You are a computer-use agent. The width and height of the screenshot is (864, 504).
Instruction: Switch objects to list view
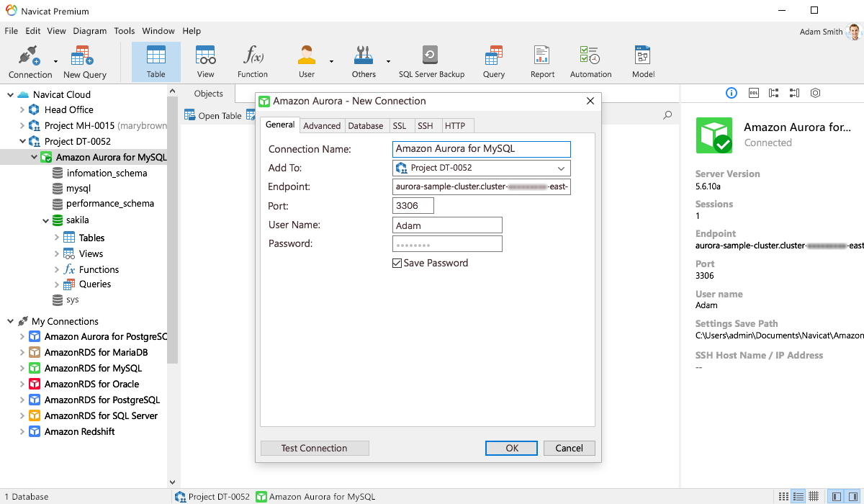pos(798,496)
